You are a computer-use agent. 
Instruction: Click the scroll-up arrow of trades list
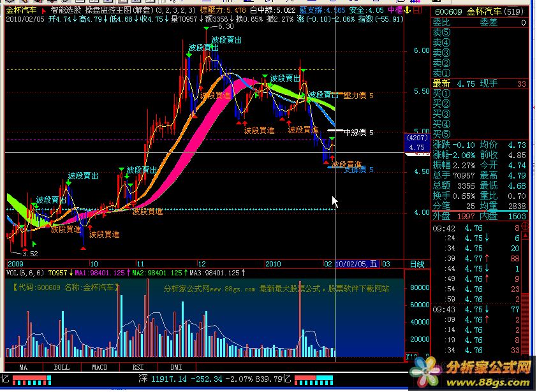point(526,236)
